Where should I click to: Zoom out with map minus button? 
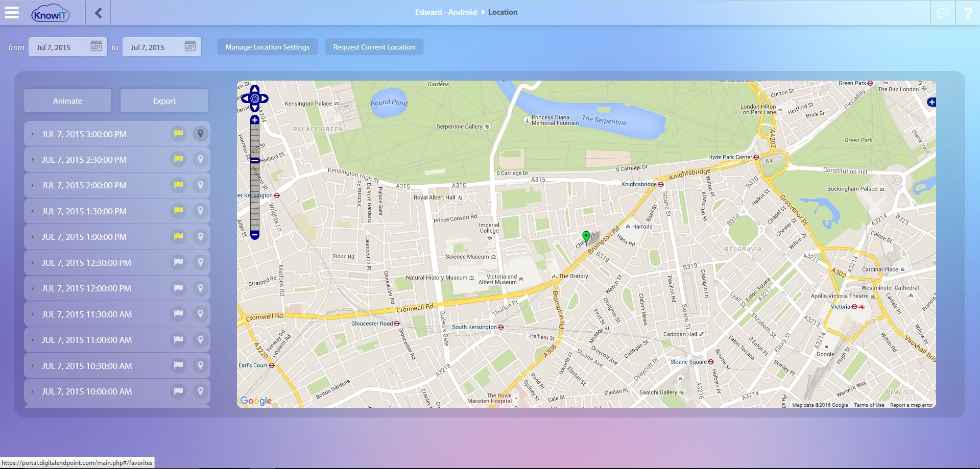pyautogui.click(x=254, y=235)
